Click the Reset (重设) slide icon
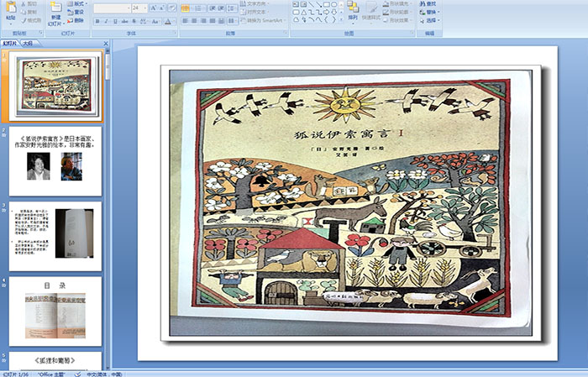The width and height of the screenshot is (588, 377). [70, 12]
